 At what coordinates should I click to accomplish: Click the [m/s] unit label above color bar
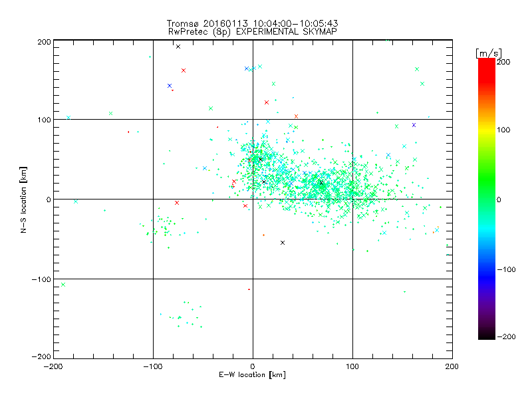[489, 53]
